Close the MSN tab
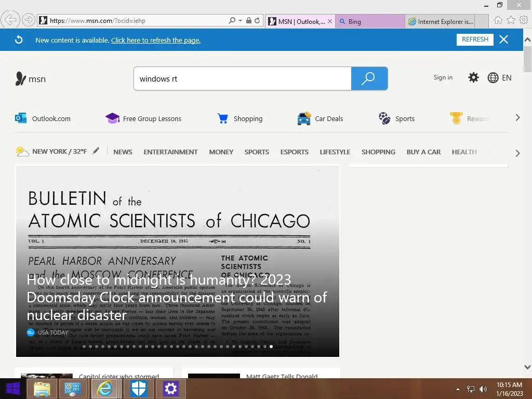532x399 pixels. coord(329,21)
